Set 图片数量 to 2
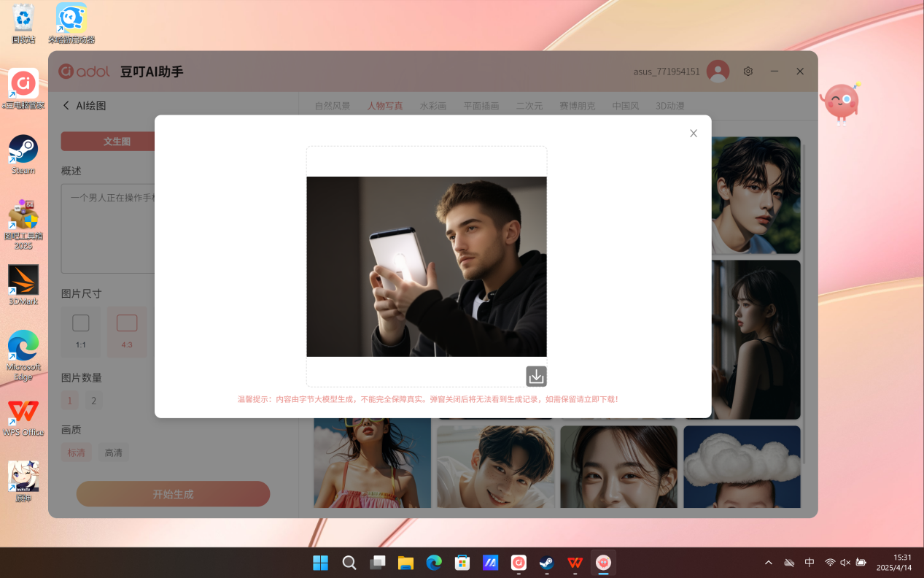 94,400
